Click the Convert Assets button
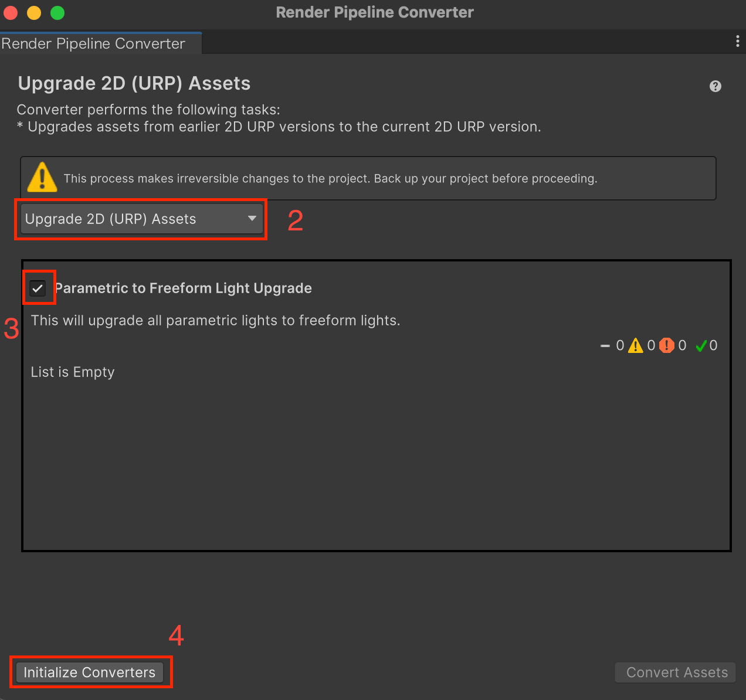The height and width of the screenshot is (700, 746). tap(676, 672)
